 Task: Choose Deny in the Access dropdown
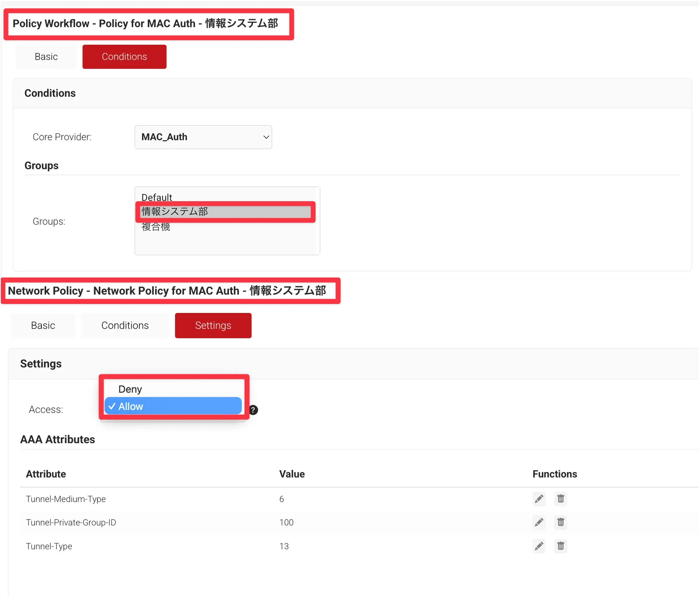coord(130,389)
